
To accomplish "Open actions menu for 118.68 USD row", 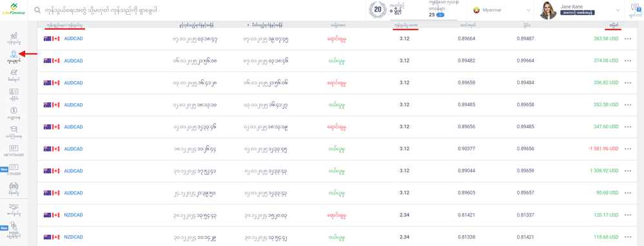I will 628,237.
